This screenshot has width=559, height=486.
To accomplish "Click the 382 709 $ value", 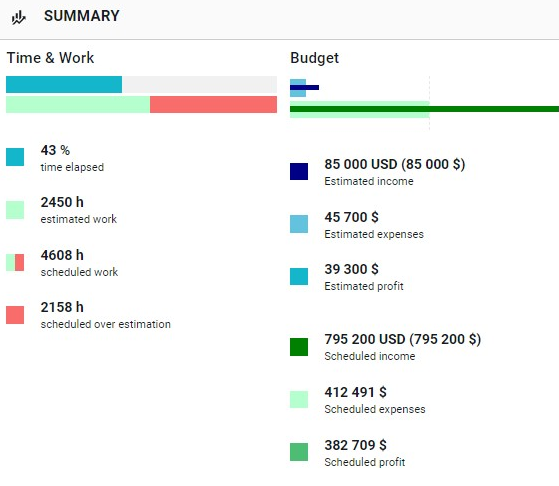I will click(356, 445).
